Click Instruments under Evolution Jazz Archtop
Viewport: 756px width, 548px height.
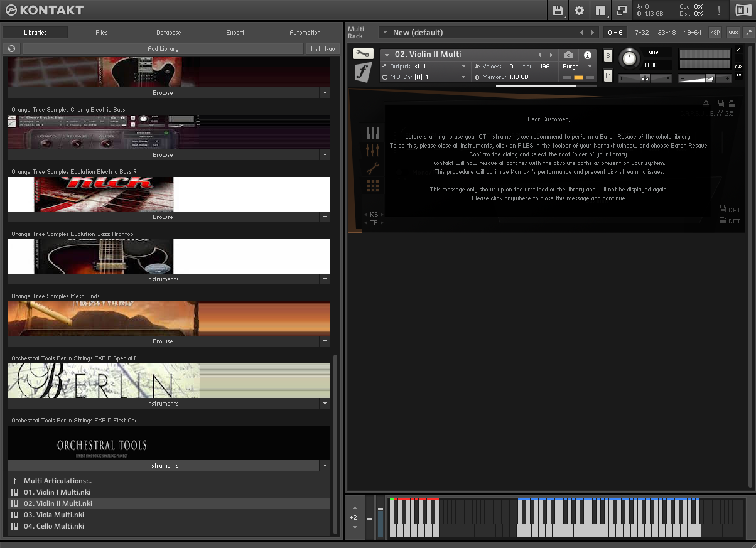163,279
